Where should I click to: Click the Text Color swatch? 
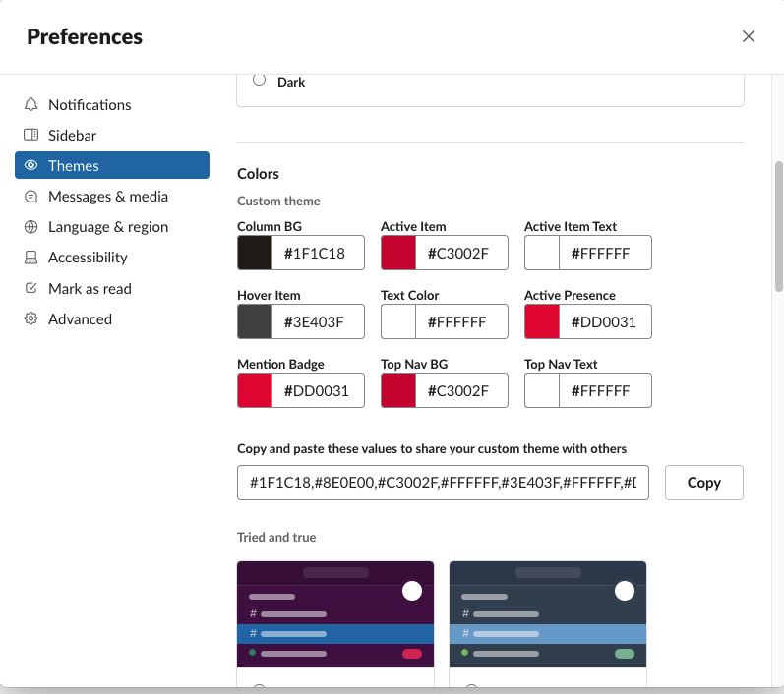pos(398,321)
